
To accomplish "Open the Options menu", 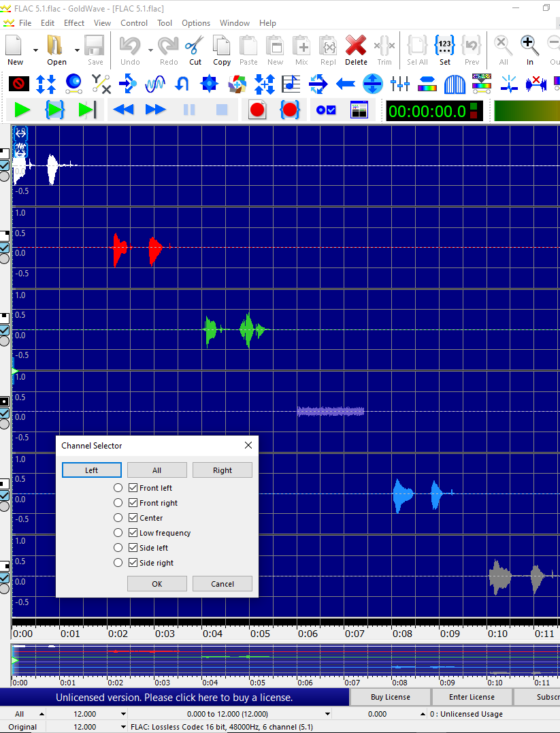I will coord(196,22).
